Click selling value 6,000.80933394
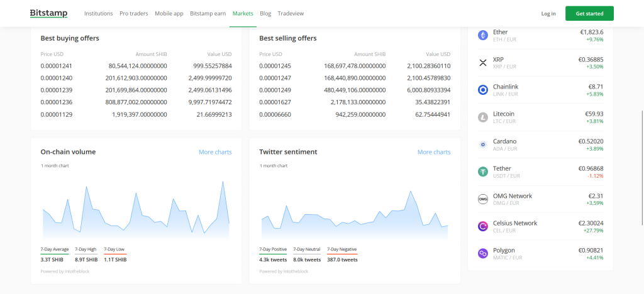 click(429, 90)
